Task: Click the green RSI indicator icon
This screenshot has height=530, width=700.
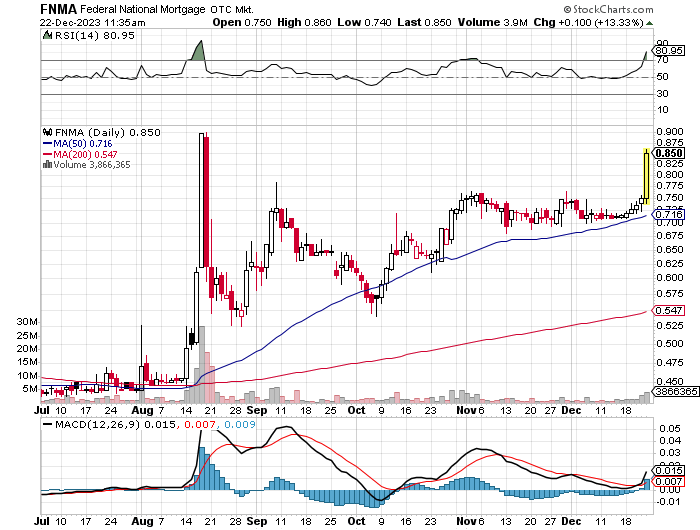Action: click(x=46, y=35)
